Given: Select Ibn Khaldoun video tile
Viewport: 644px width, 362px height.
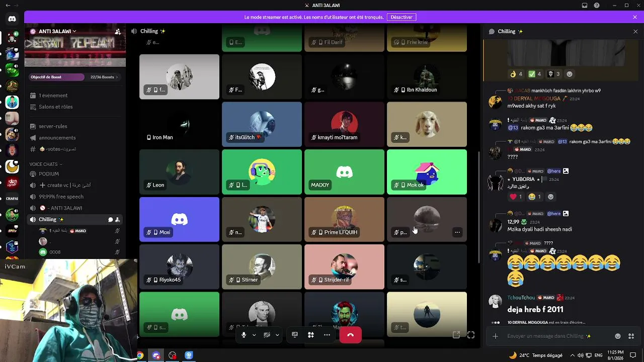Looking at the screenshot, I should (427, 77).
